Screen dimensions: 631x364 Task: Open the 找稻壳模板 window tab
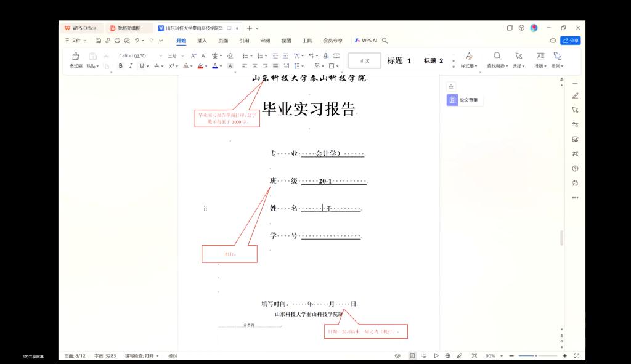129,28
